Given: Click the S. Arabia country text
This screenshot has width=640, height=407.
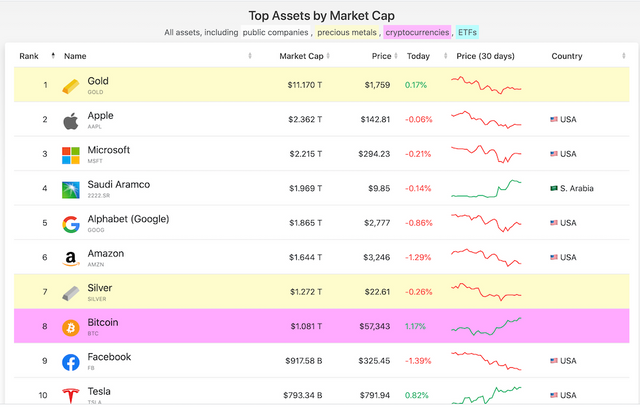Looking at the screenshot, I should (x=577, y=188).
